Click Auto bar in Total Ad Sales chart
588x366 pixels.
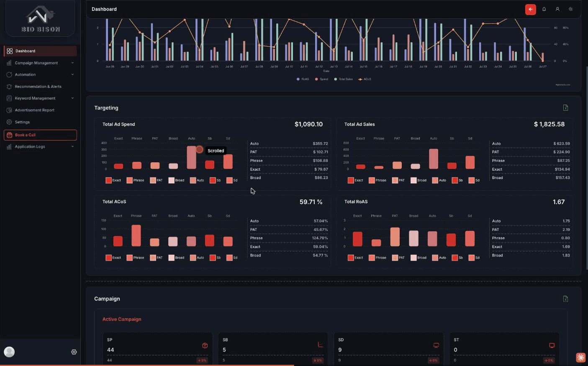(434, 159)
